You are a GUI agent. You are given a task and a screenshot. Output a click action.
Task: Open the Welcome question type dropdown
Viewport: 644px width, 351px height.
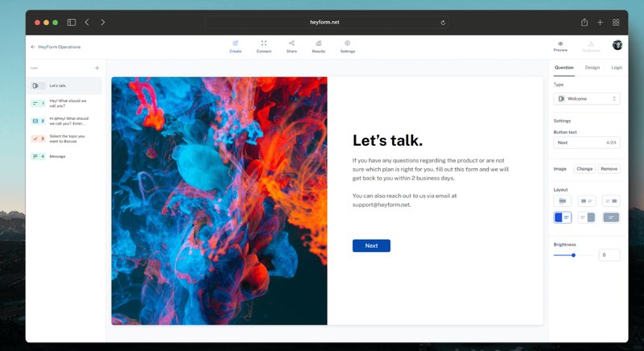tap(587, 98)
